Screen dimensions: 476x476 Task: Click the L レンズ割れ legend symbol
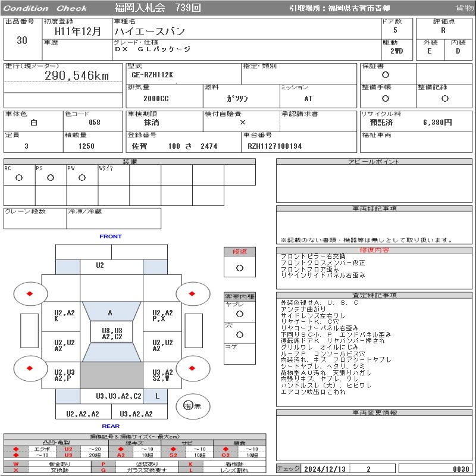pyautogui.click(x=191, y=470)
